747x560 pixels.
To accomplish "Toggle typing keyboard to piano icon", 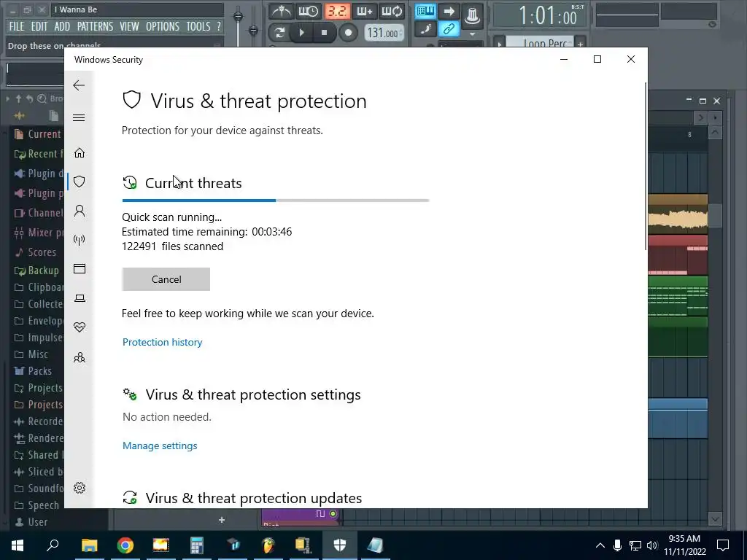I will click(425, 11).
